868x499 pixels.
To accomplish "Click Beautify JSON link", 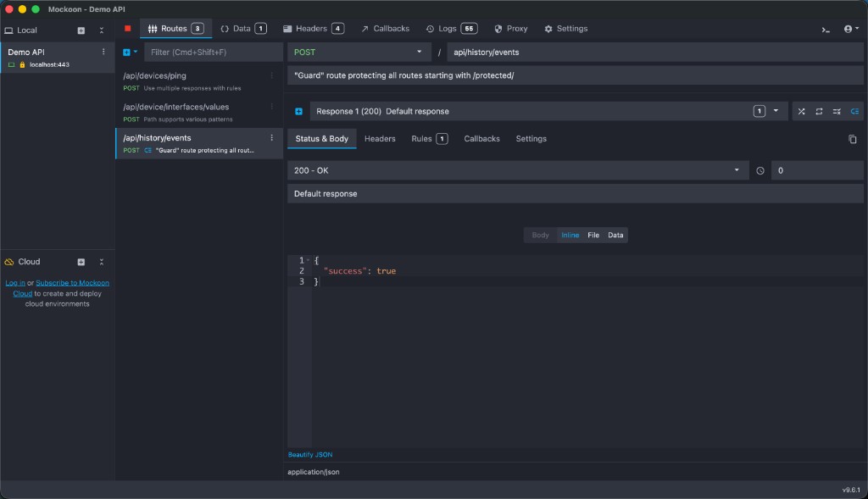I will [x=310, y=455].
